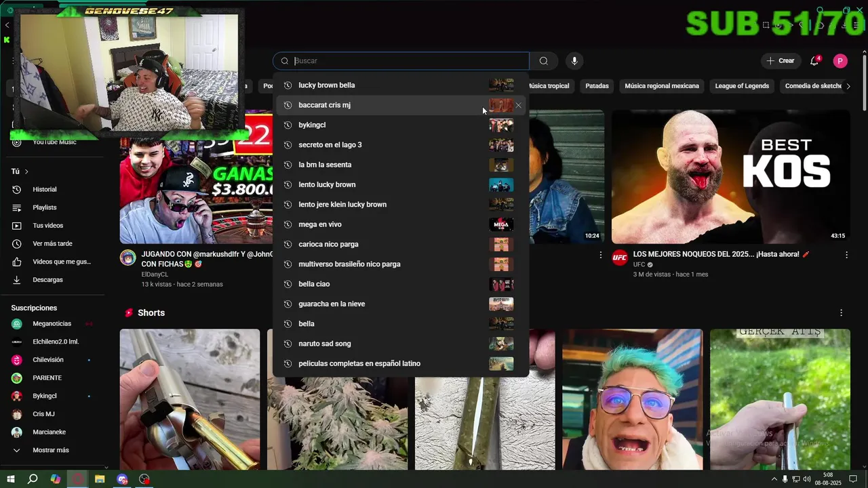Focus the Buscar search field
The image size is (868, 488).
[x=401, y=61]
